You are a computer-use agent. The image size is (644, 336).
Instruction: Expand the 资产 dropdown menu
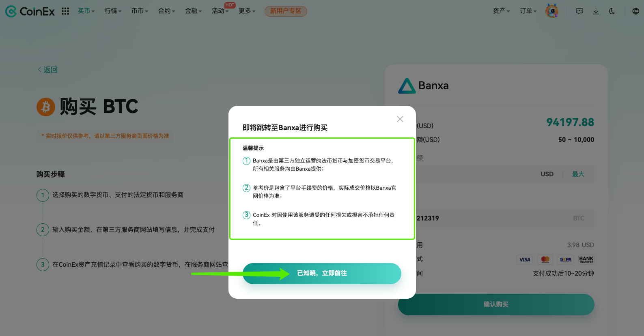(502, 11)
